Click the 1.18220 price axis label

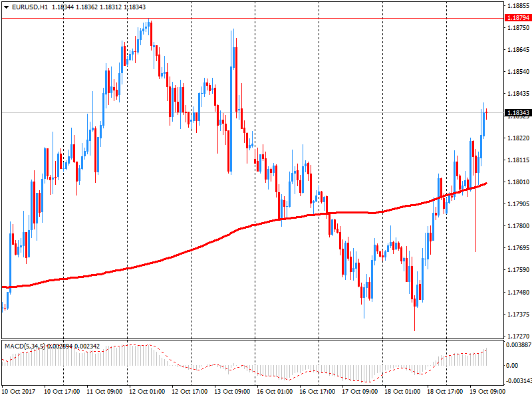click(519, 138)
